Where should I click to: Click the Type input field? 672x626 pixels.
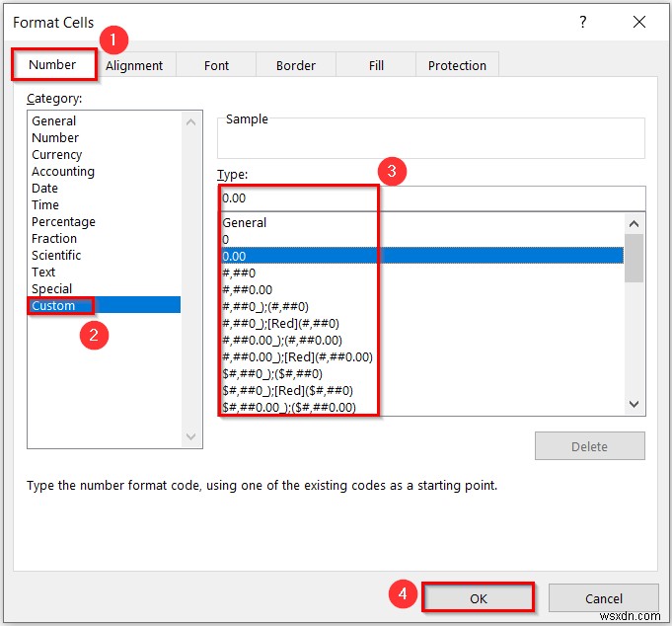[x=432, y=198]
